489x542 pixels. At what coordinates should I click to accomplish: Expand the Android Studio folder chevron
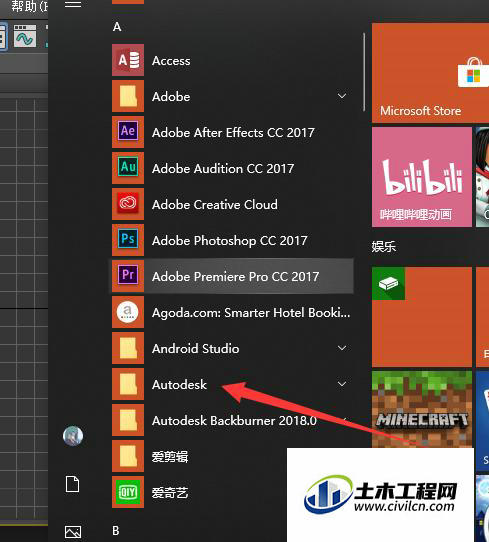pyautogui.click(x=342, y=348)
